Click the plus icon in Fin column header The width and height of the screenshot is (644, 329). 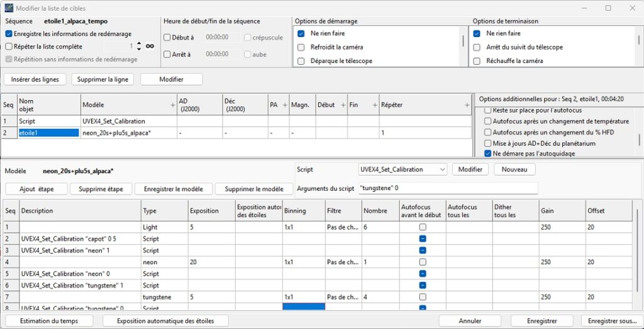coord(375,105)
